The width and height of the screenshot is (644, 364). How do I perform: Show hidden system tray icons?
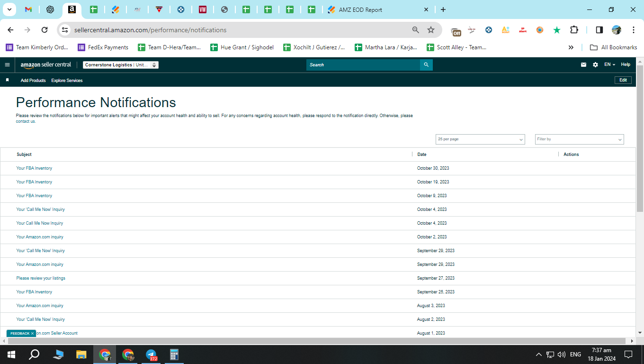pyautogui.click(x=538, y=355)
